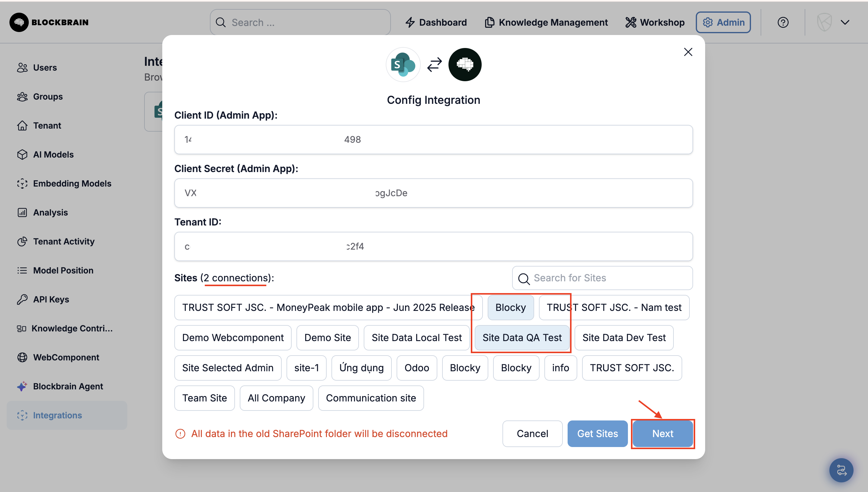This screenshot has width=868, height=492.
Task: Click the Get Sites button
Action: [x=597, y=434]
